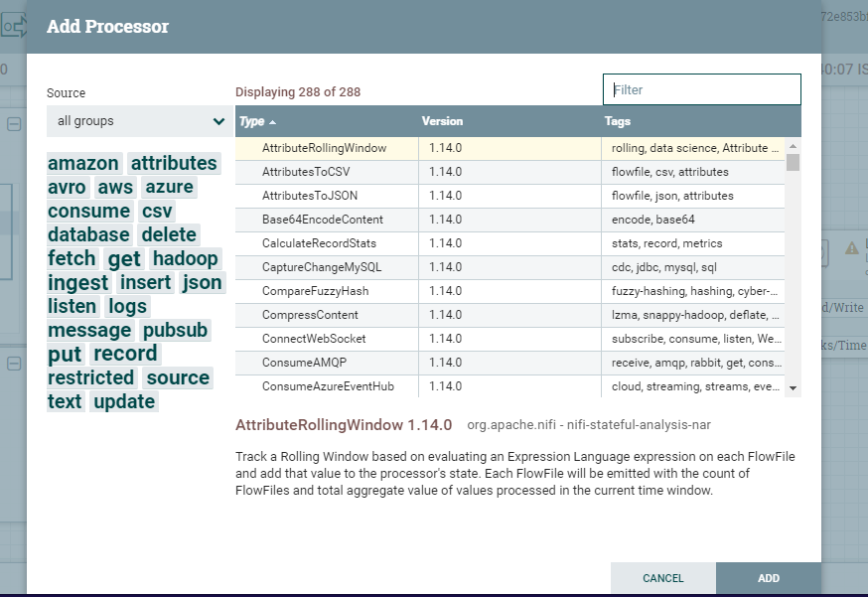Filter by the 'amazon' tag
Viewport: 868px width, 597px height.
pyautogui.click(x=83, y=163)
